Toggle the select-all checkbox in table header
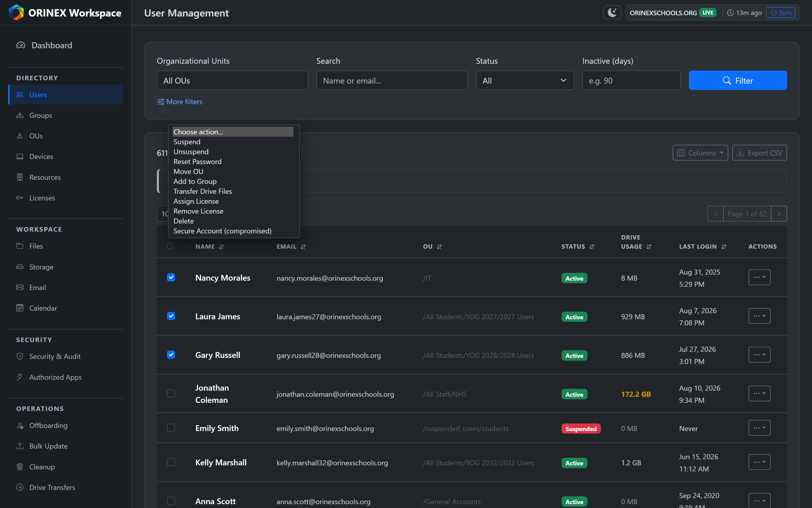This screenshot has width=812, height=508. point(170,246)
